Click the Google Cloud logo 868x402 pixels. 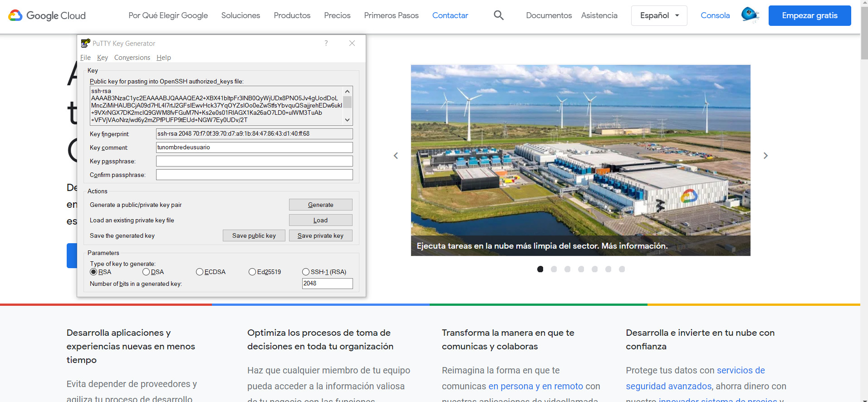pos(47,15)
